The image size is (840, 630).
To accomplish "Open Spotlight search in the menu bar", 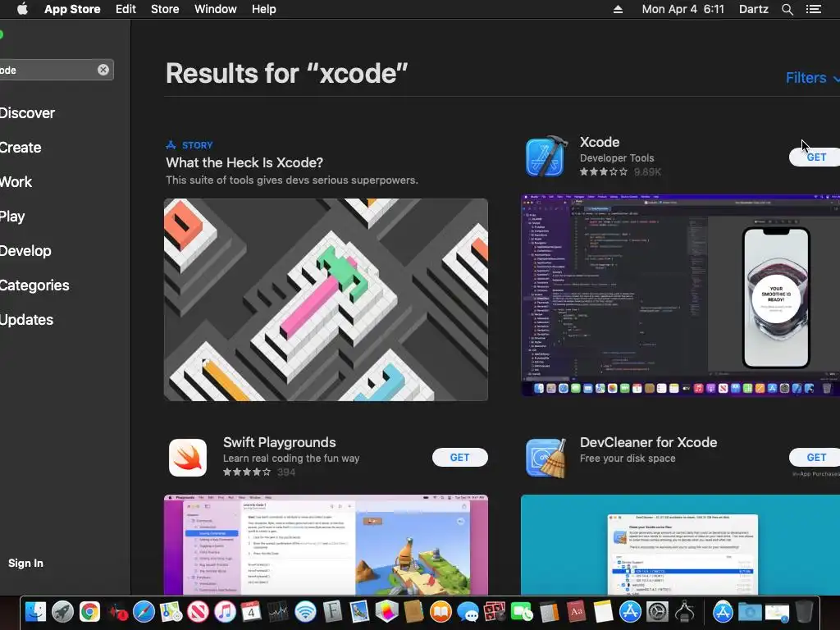I will point(787,9).
